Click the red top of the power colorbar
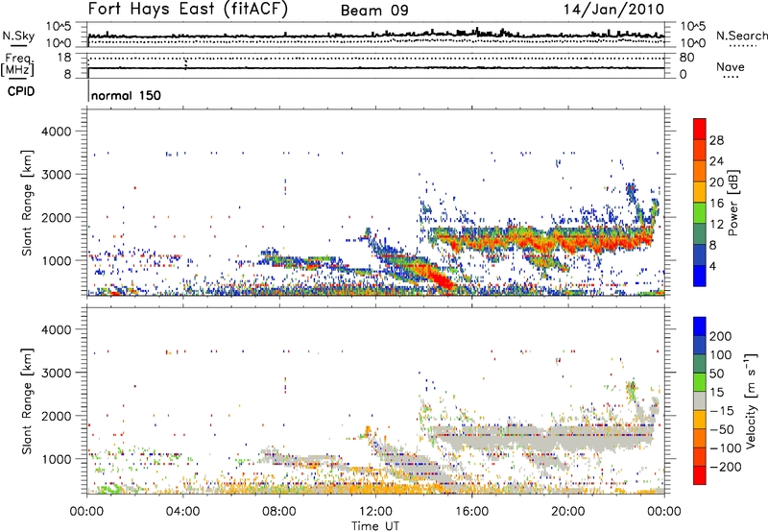The image size is (768, 532). click(700, 129)
